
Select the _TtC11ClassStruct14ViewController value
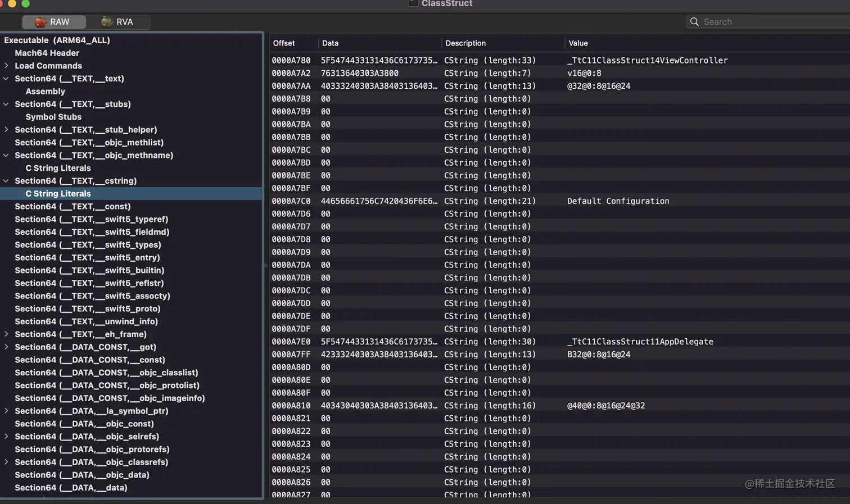click(648, 61)
